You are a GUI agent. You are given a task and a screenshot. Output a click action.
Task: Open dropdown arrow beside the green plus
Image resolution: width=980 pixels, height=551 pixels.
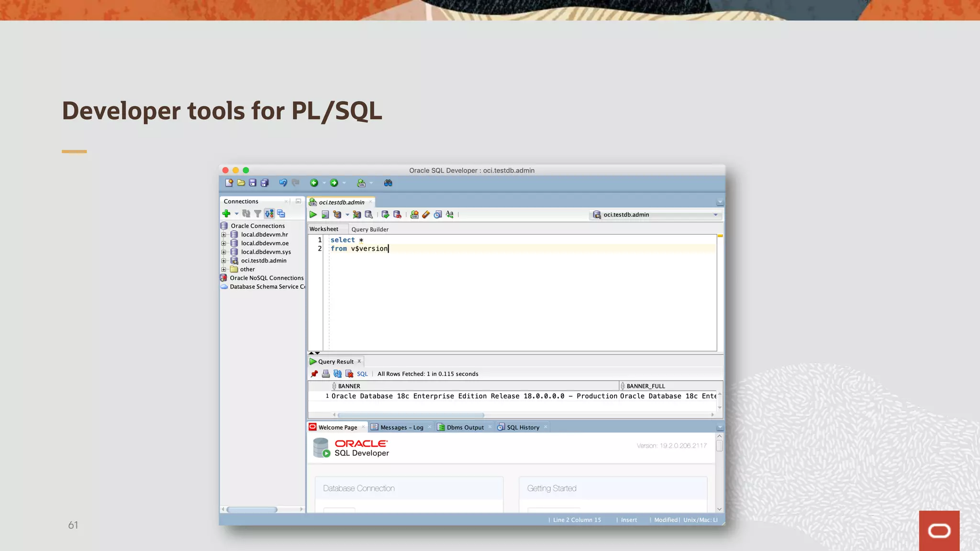[x=236, y=214]
